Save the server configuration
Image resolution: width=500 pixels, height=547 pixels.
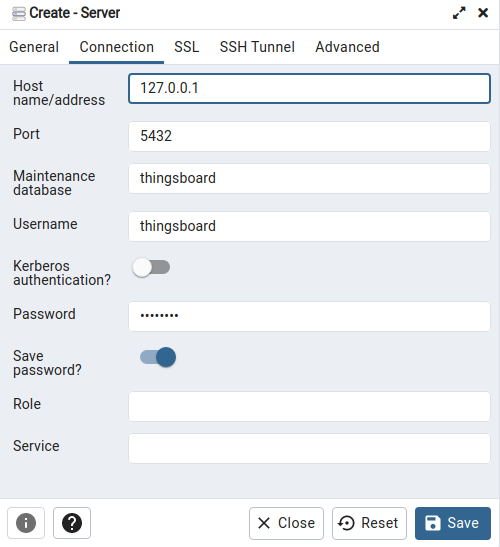coord(453,523)
